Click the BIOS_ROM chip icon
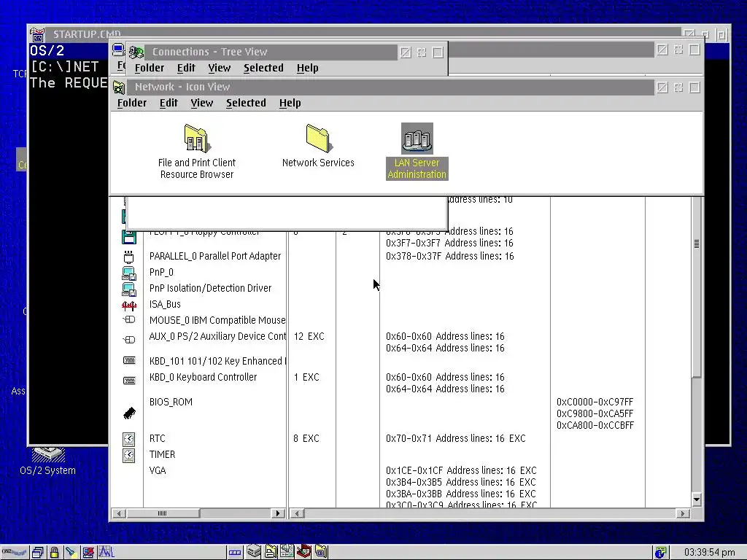The image size is (747, 560). (129, 413)
